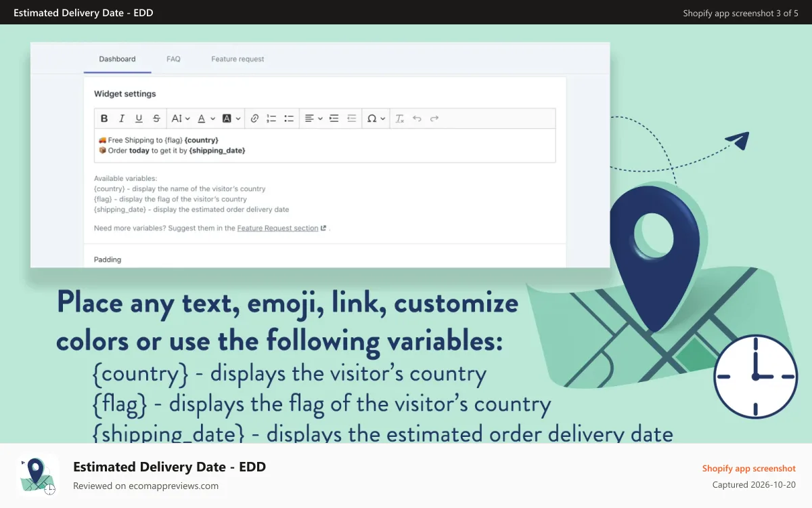The image size is (812, 508).
Task: Click the app logo icon next to the bottom title
Action: pyautogui.click(x=38, y=475)
